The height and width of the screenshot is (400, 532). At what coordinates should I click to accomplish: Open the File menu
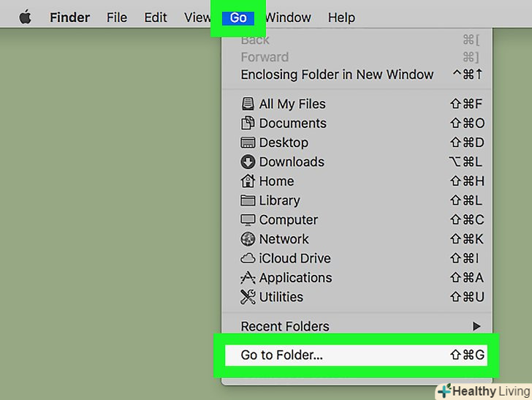pyautogui.click(x=117, y=18)
